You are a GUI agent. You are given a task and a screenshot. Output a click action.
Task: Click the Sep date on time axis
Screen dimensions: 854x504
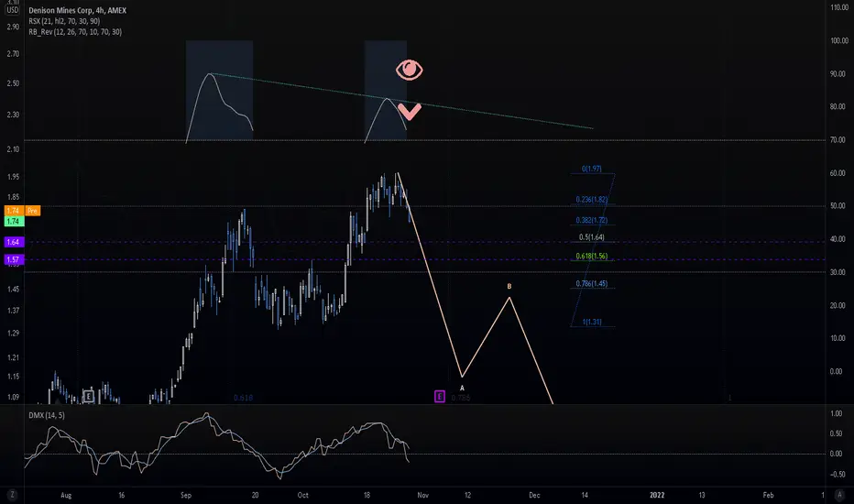tap(186, 495)
